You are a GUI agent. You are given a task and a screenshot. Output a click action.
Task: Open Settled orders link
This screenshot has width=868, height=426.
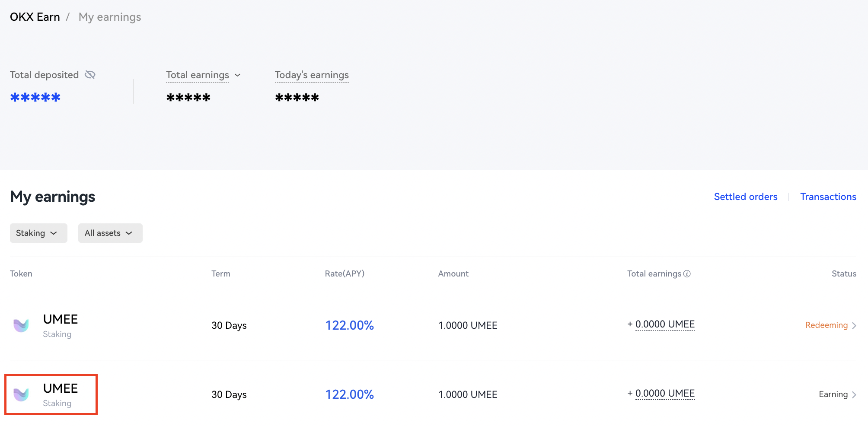(746, 197)
